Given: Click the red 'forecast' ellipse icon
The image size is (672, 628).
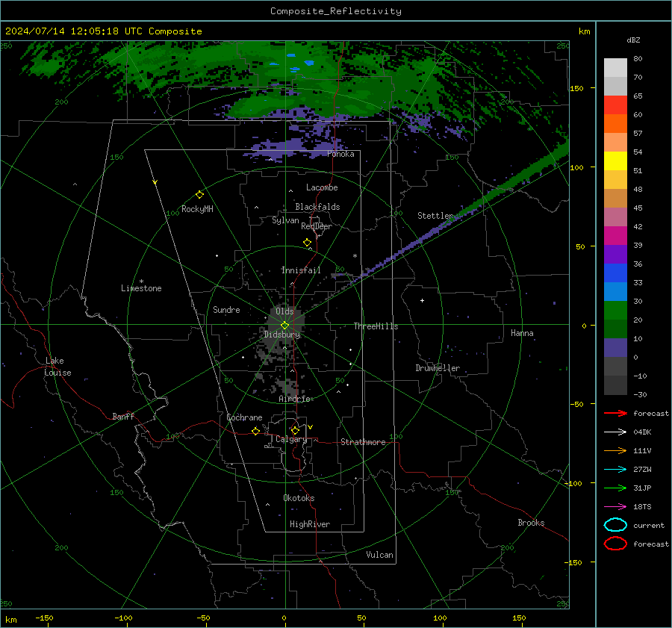Looking at the screenshot, I should point(615,544).
